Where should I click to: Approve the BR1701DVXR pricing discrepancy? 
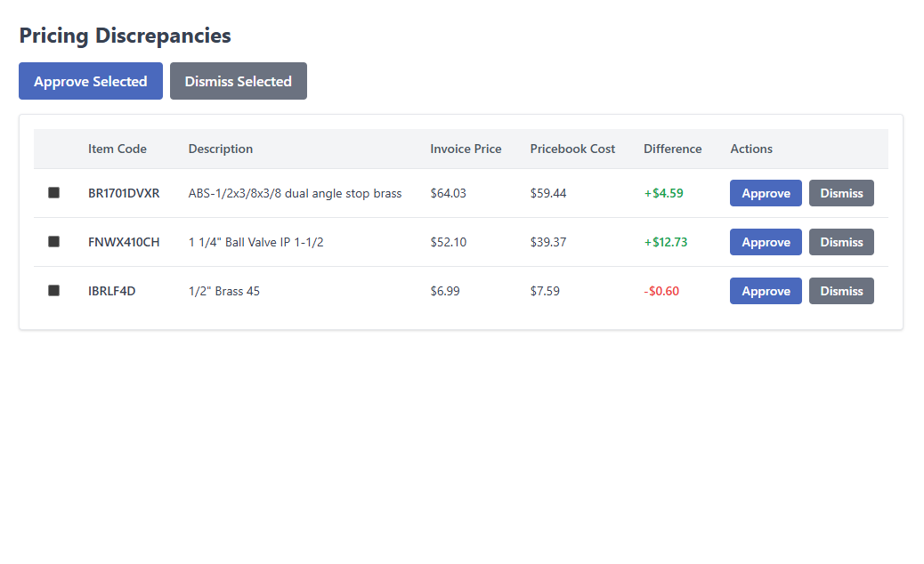pos(766,193)
